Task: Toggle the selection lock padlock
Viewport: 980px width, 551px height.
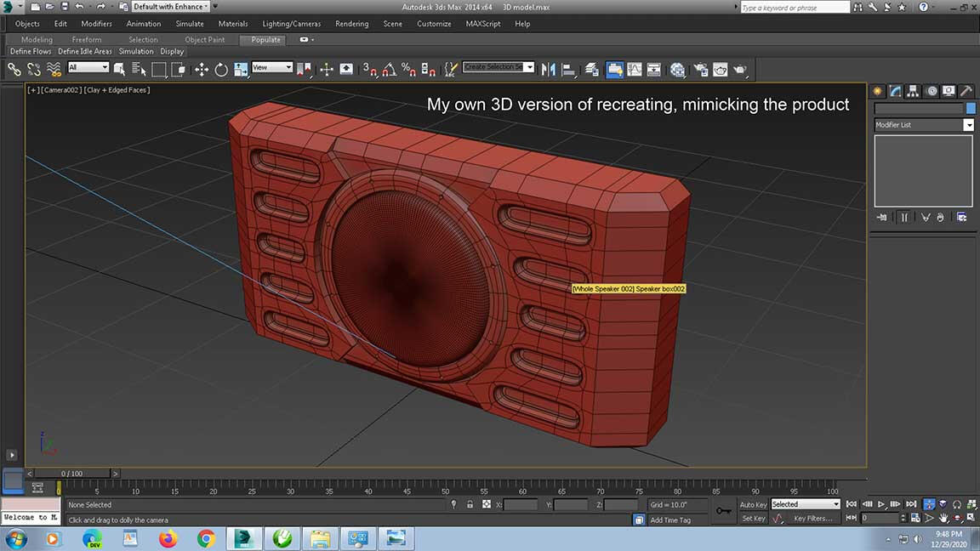Action: (x=470, y=504)
